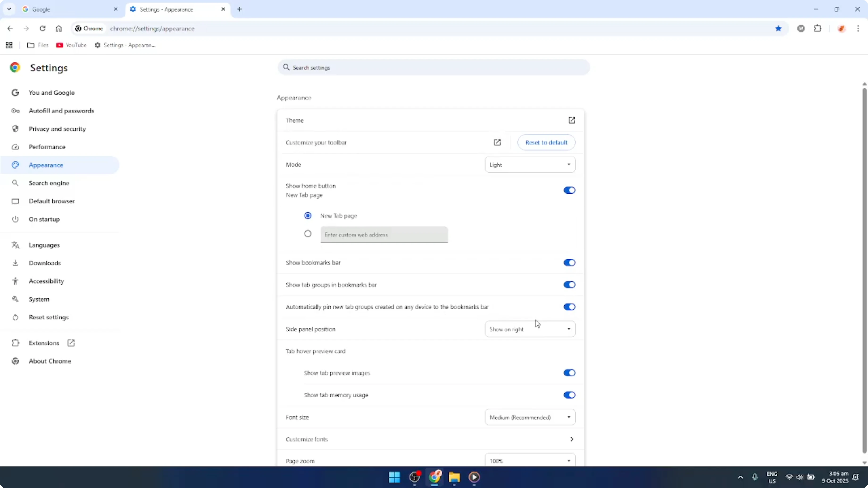The image size is (868, 488).
Task: Toggle Show tab preview images switch
Action: [x=569, y=373]
